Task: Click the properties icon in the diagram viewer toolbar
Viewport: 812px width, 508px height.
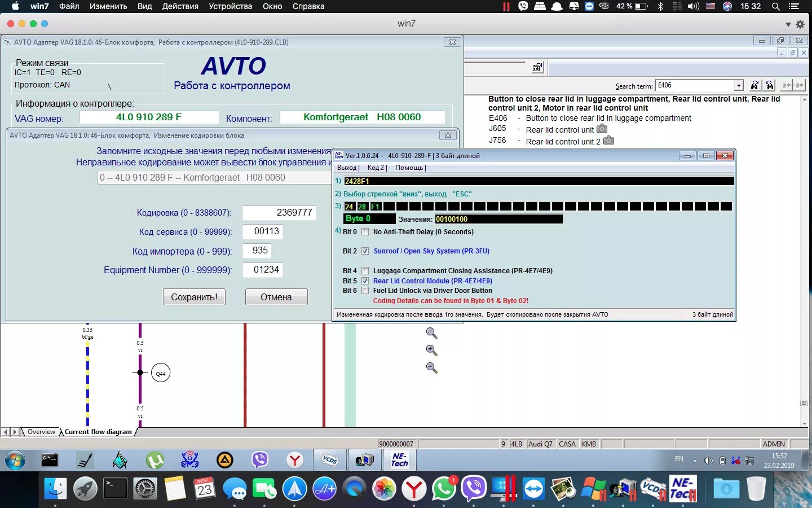Action: tap(537, 68)
